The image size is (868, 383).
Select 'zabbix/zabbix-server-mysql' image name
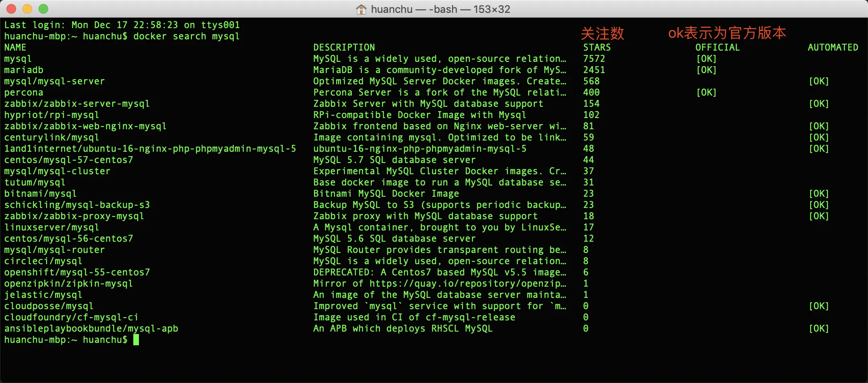tap(77, 104)
